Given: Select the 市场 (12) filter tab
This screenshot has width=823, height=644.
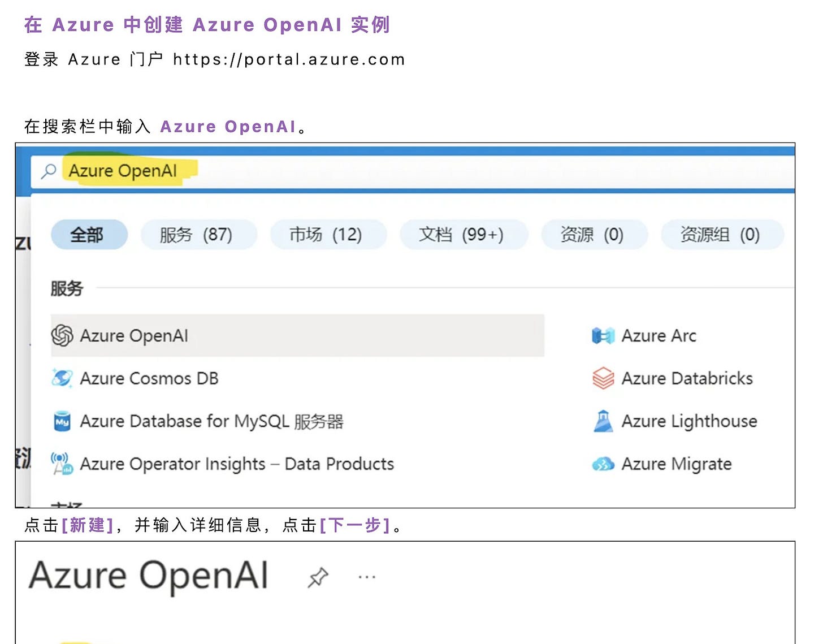Looking at the screenshot, I should (x=328, y=235).
